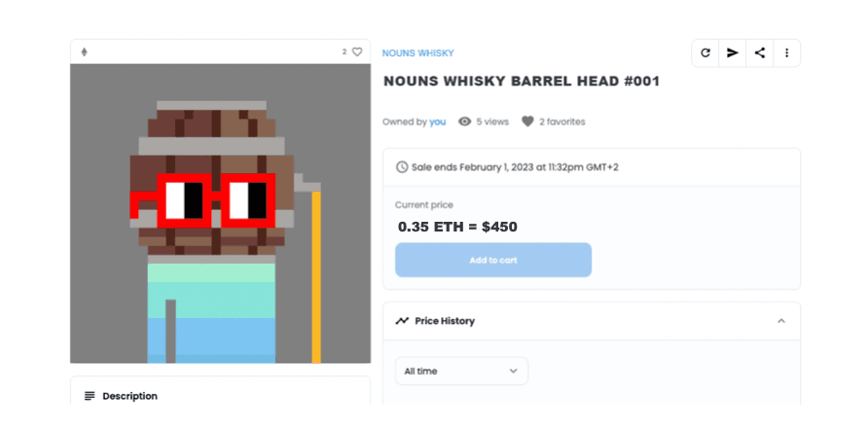Click the Add to cart button

pyautogui.click(x=493, y=260)
